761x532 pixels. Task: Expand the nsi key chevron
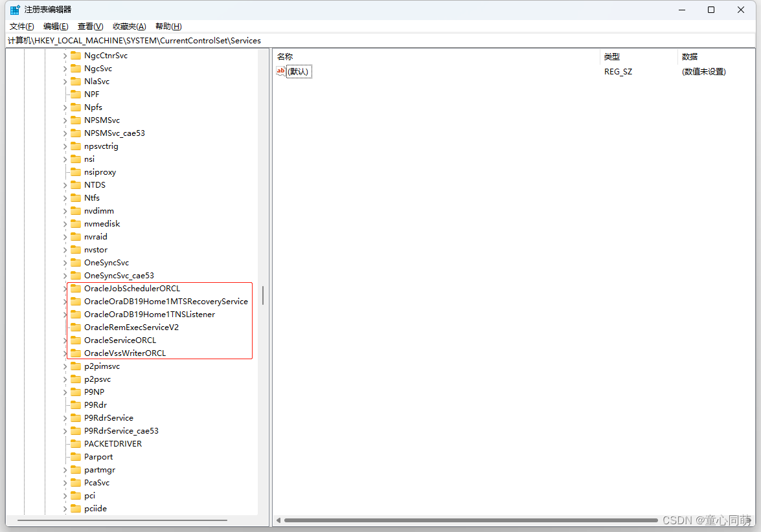click(x=65, y=159)
